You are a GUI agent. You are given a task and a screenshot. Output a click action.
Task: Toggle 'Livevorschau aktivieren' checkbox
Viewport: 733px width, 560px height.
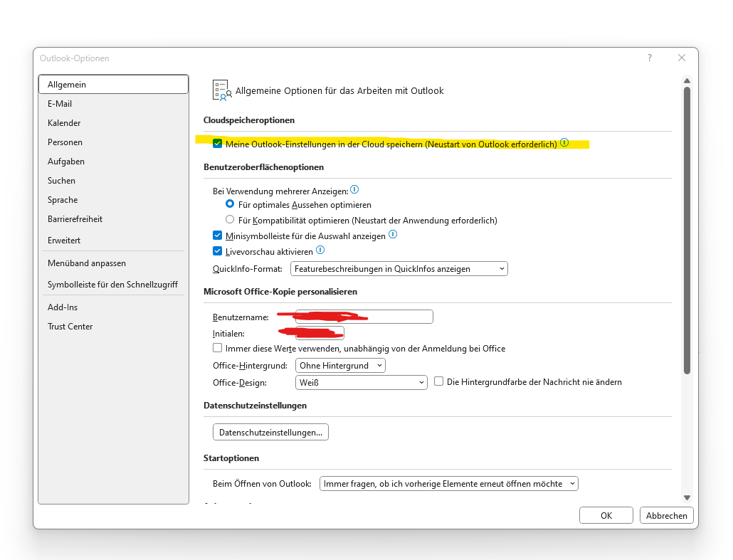(x=217, y=251)
